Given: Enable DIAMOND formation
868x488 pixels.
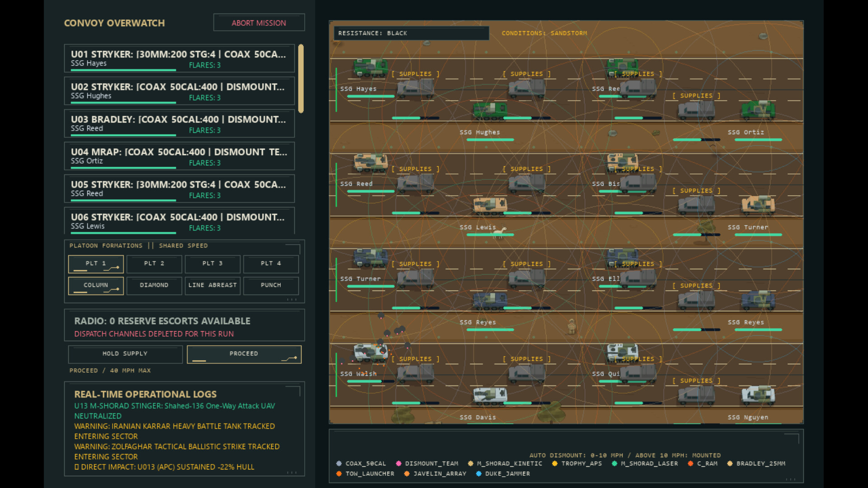Looking at the screenshot, I should tap(154, 286).
